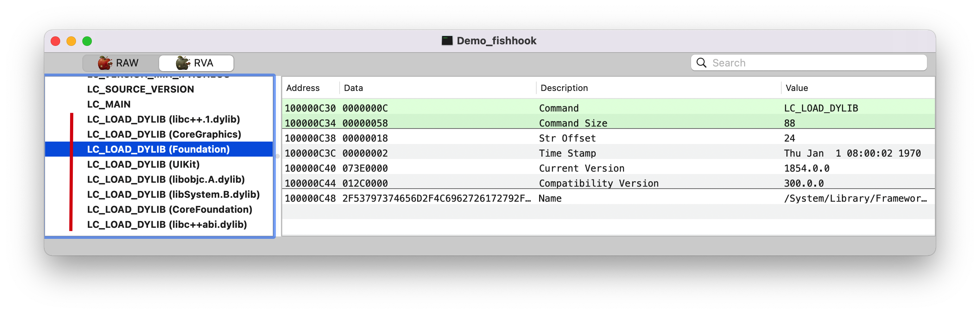The image size is (980, 314).
Task: Click address 100000C30 cell
Action: [310, 108]
